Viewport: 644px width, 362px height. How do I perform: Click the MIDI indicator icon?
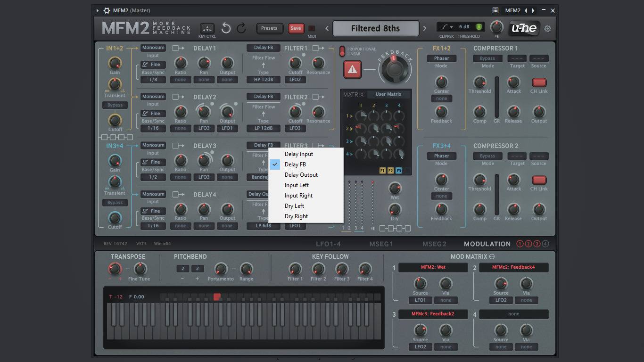point(312,29)
